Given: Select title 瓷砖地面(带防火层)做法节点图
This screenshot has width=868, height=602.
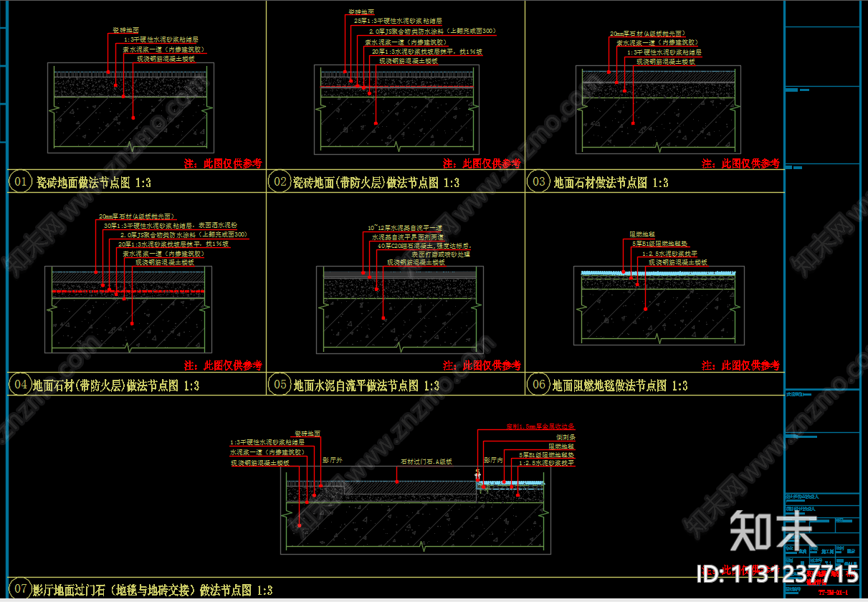Looking at the screenshot, I should (x=367, y=183).
